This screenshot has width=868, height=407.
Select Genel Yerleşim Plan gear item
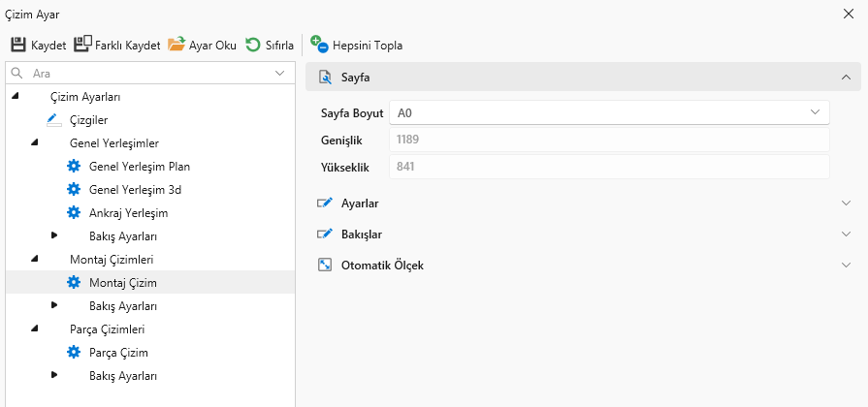(x=74, y=167)
